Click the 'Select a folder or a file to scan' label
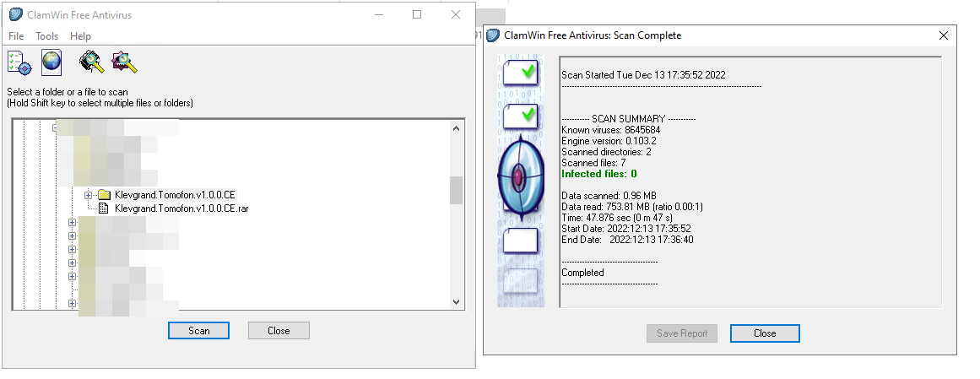Image resolution: width=980 pixels, height=379 pixels. point(68,92)
